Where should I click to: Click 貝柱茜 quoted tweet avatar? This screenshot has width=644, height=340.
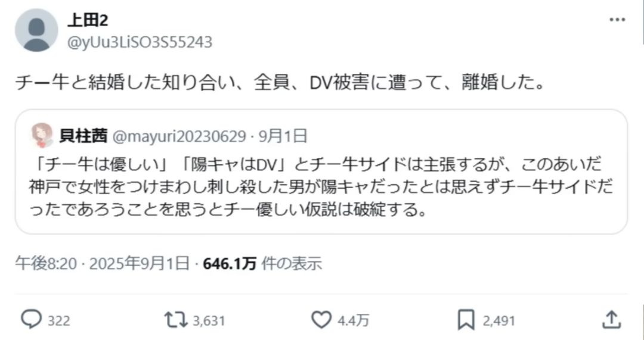click(42, 135)
